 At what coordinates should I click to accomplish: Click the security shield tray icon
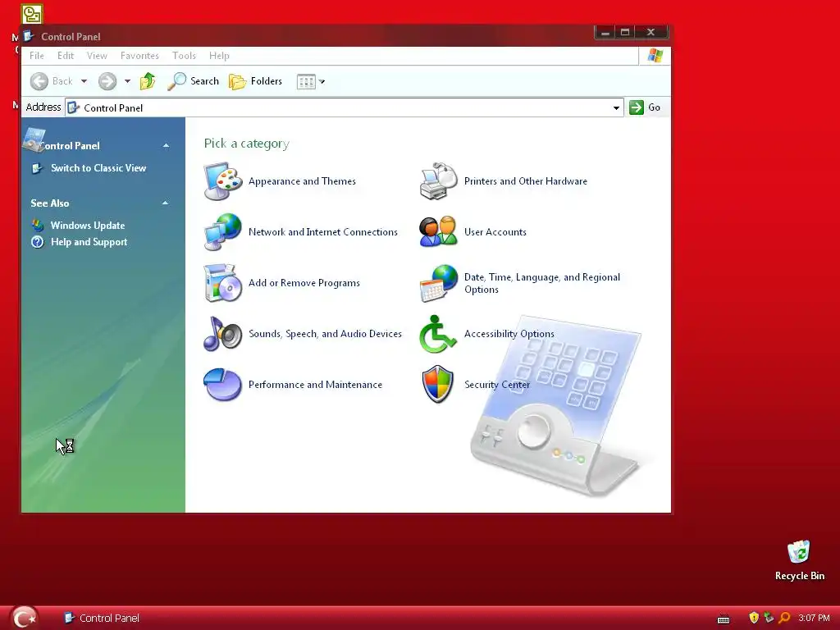pos(754,618)
